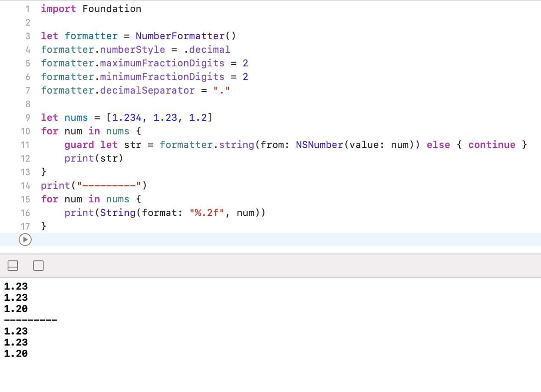Click 'maximumFractionDigits' on line 5
541x392 pixels.
[162, 63]
